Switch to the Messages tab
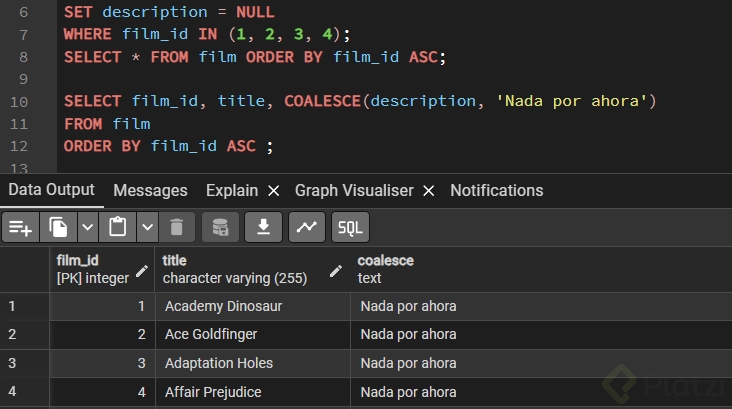 [x=150, y=190]
